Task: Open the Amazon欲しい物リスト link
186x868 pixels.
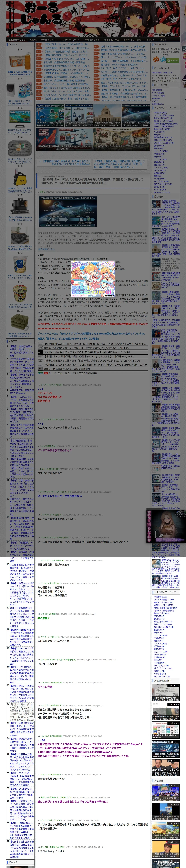Action: pyautogui.click(x=162, y=72)
